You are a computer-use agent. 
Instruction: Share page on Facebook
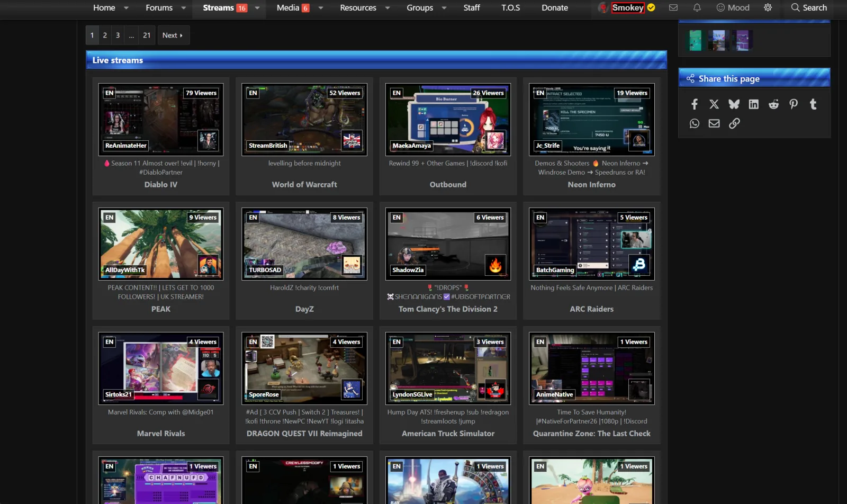tap(694, 104)
